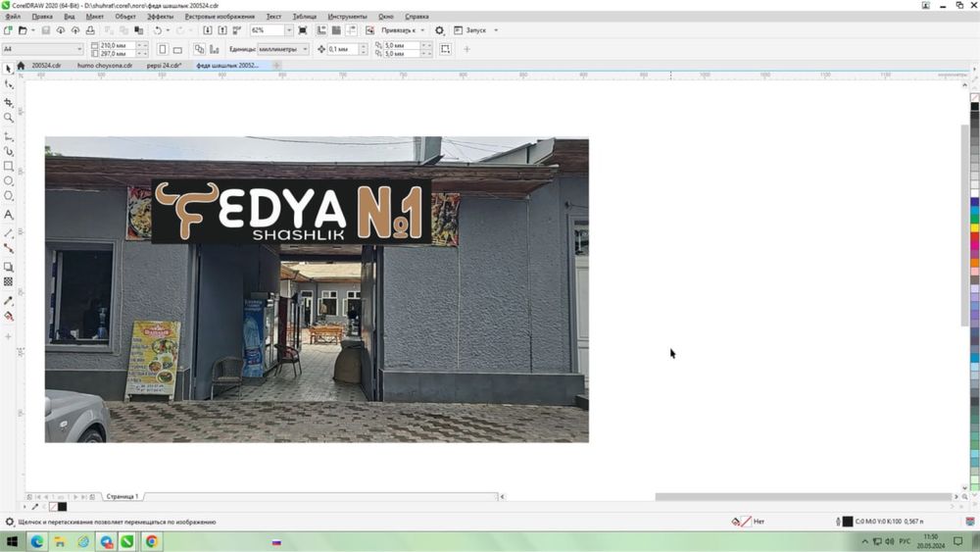Pick the Ellipse tool
Image resolution: width=980 pixels, height=552 pixels.
[x=9, y=181]
